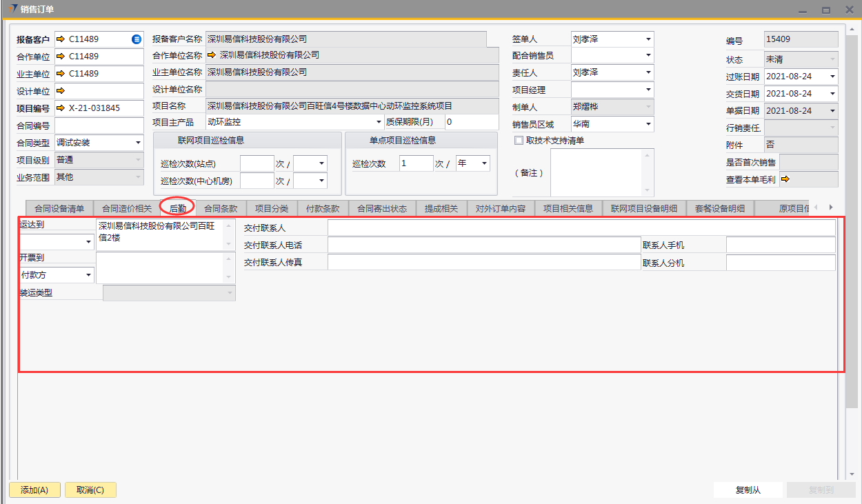Click the 复制从 button
Image resolution: width=862 pixels, height=504 pixels.
click(x=748, y=490)
